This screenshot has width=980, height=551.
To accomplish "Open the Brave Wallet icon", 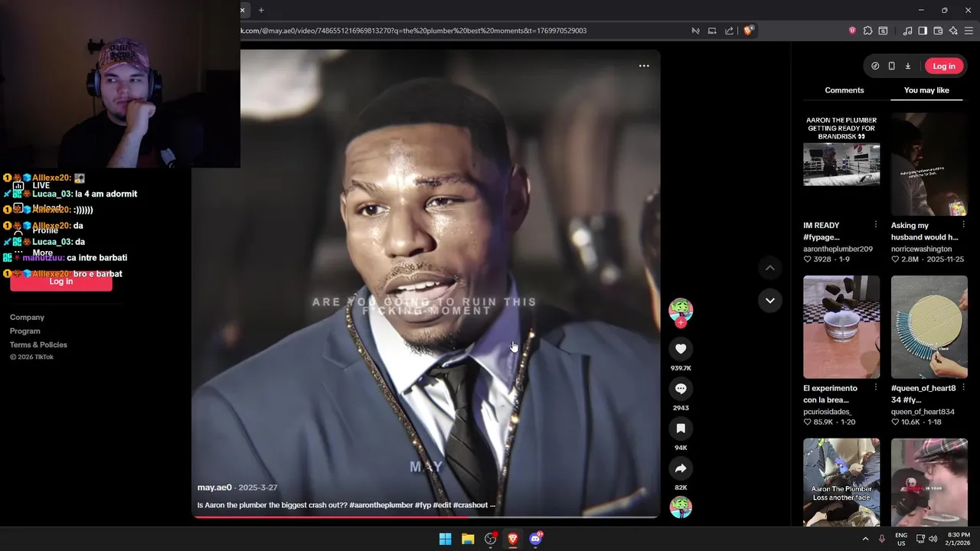I will coord(938,31).
